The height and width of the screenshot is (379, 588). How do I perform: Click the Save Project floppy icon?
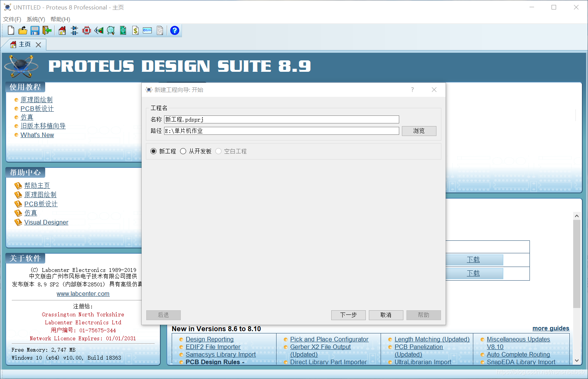35,30
